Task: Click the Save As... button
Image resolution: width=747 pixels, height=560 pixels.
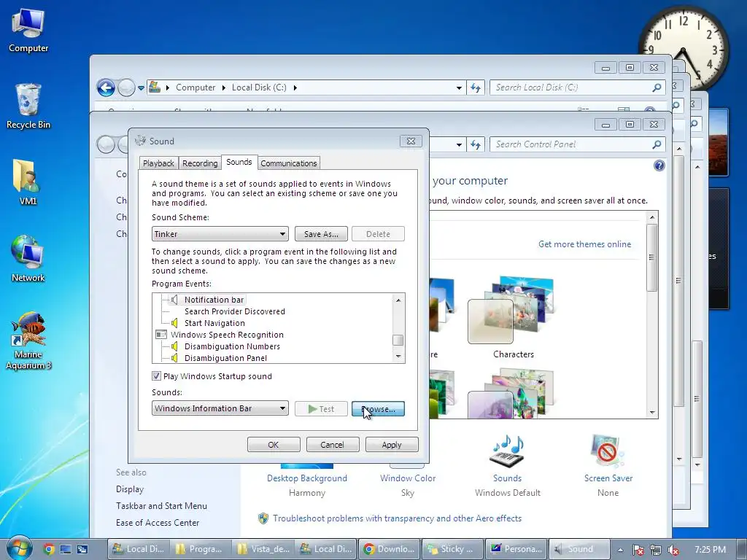Action: [321, 234]
